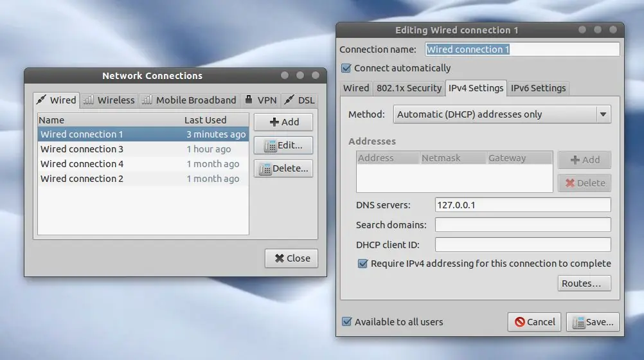Open the Wired tab in Network Connections

[57, 100]
